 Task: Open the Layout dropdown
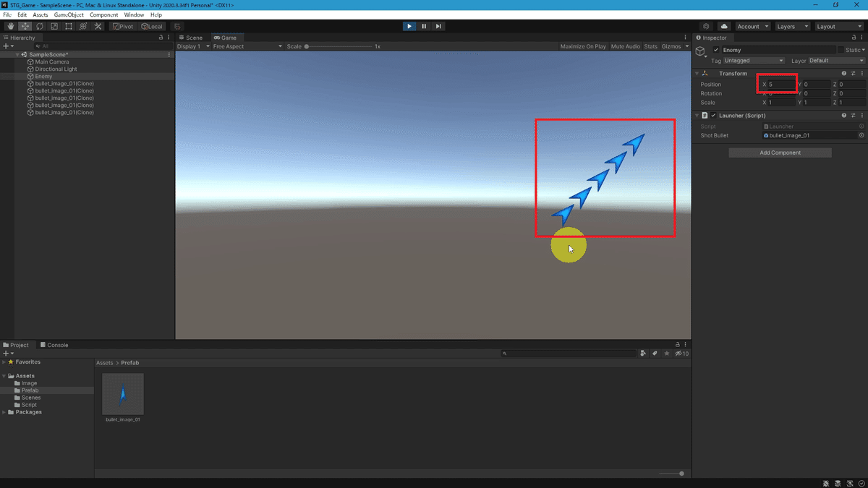click(838, 27)
